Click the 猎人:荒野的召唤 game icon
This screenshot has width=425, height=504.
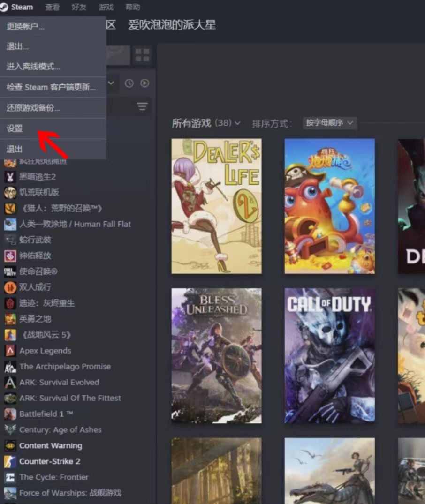(10, 208)
